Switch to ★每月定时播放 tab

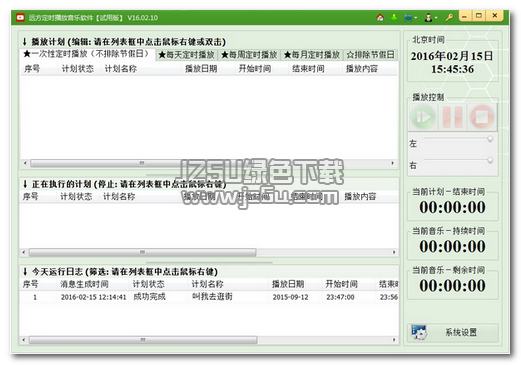pos(312,55)
